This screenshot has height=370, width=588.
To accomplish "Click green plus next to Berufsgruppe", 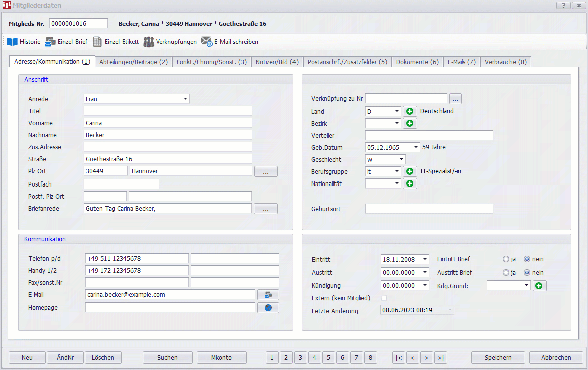I will coord(410,171).
